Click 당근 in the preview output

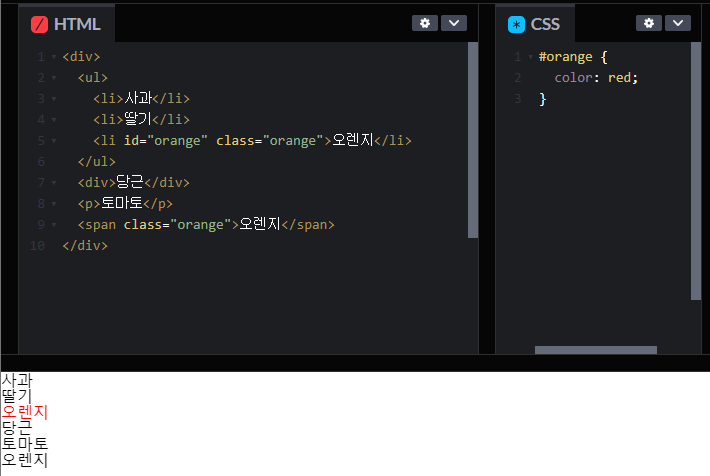[17, 428]
